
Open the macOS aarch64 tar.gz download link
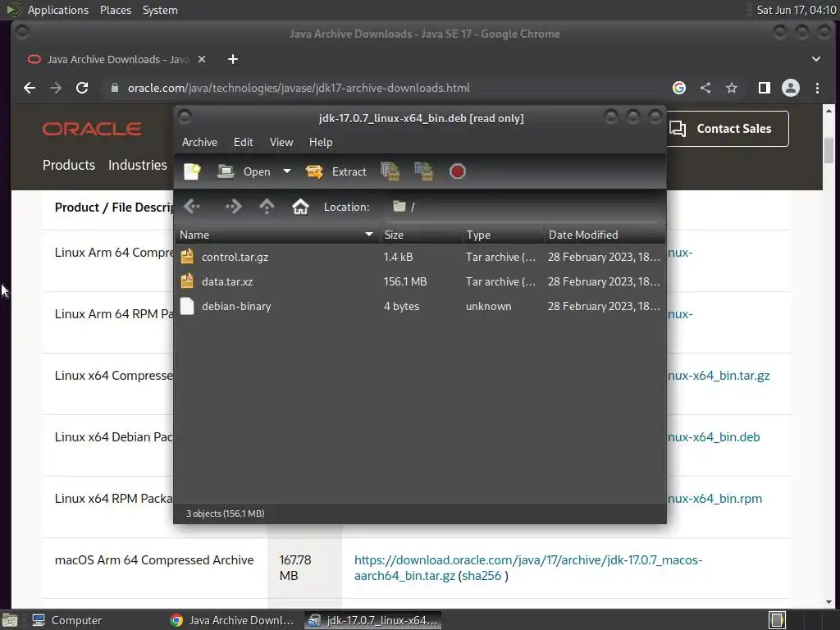(x=527, y=568)
